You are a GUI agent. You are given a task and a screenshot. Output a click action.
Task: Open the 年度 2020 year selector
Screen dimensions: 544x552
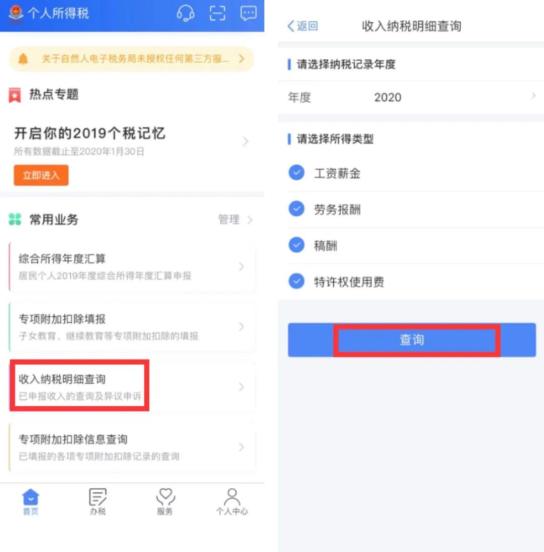coord(411,97)
